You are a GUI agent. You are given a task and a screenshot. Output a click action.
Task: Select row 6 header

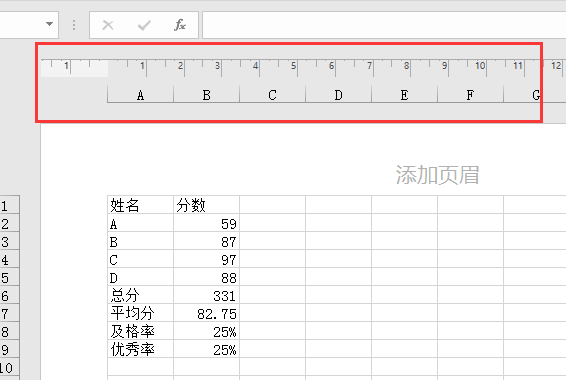click(9, 296)
